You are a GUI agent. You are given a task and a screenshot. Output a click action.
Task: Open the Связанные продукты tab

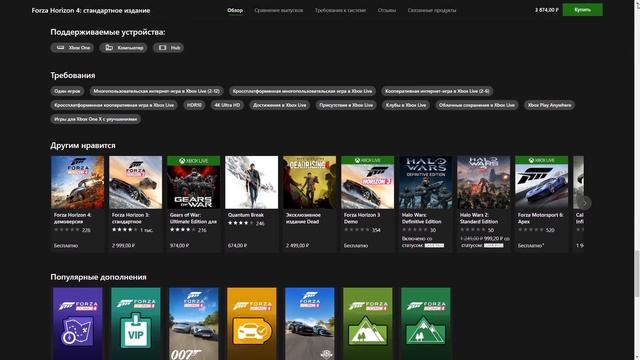431,10
